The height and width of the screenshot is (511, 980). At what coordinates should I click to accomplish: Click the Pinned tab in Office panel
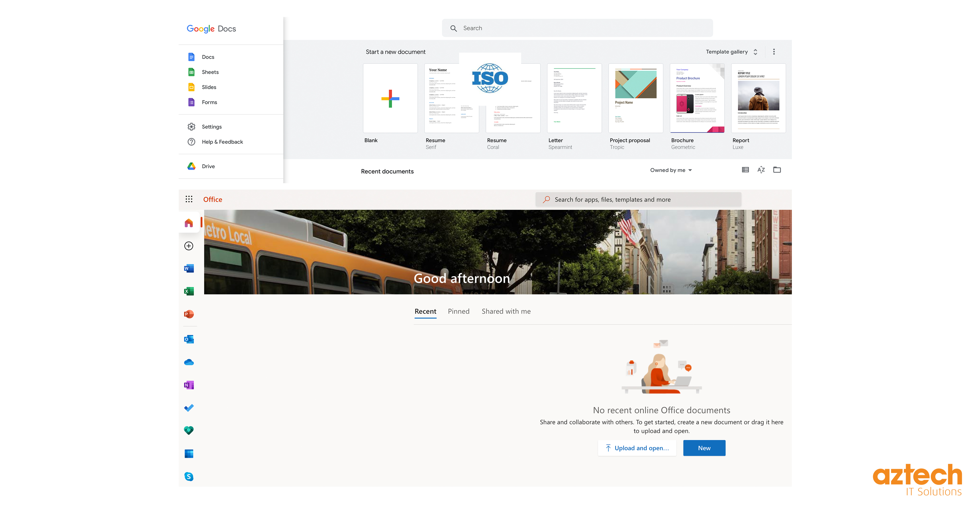point(459,311)
